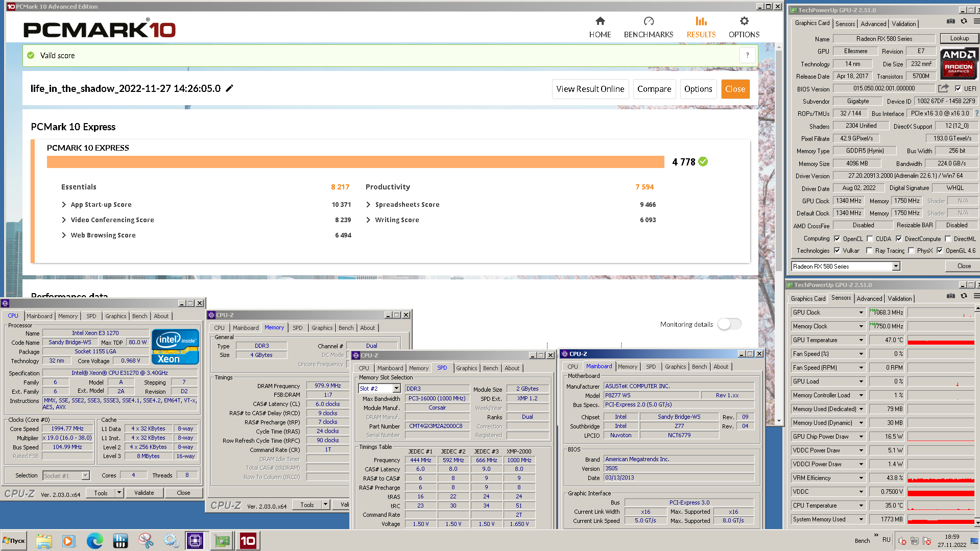Share BIOS version via export icon
Viewport: 980px width, 551px height.
pyautogui.click(x=943, y=88)
